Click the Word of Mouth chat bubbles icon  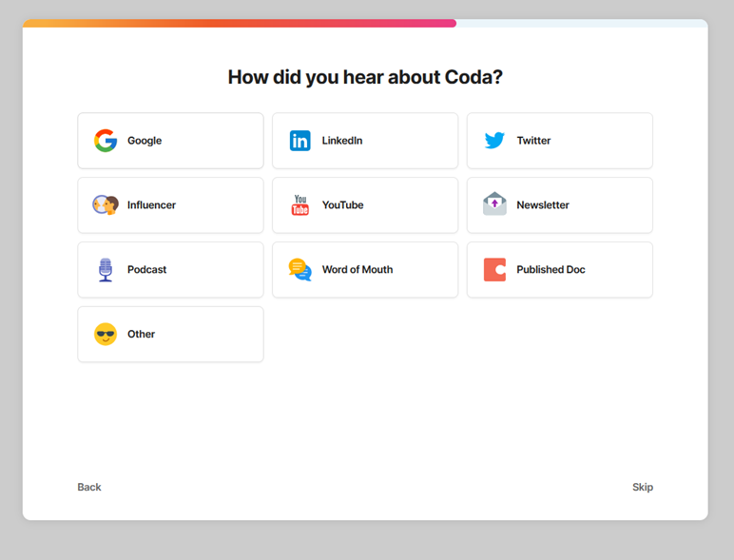tap(300, 270)
